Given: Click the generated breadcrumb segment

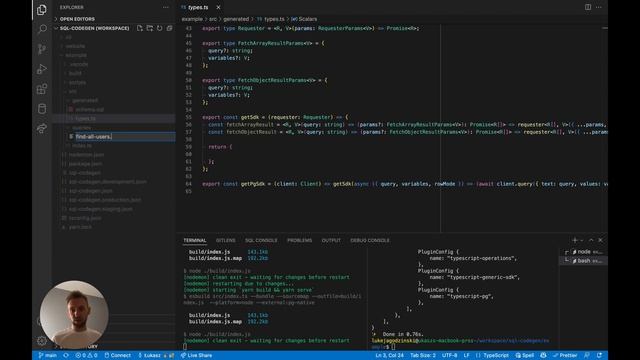Looking at the screenshot, I should coord(236,19).
